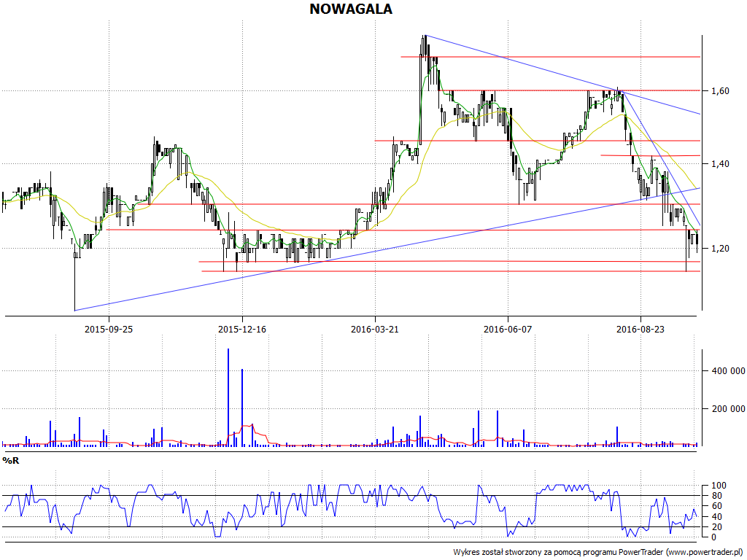
Task: Click the %R indicator label
Action: point(10,461)
